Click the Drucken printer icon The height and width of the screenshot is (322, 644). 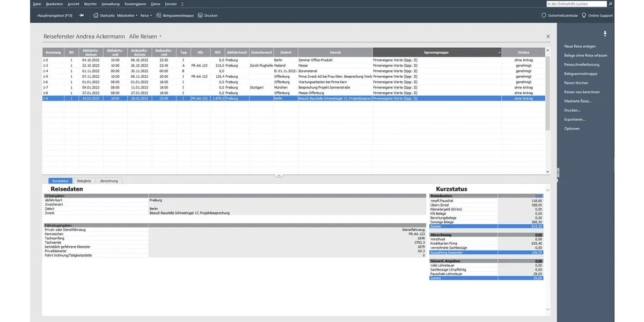[x=200, y=16]
